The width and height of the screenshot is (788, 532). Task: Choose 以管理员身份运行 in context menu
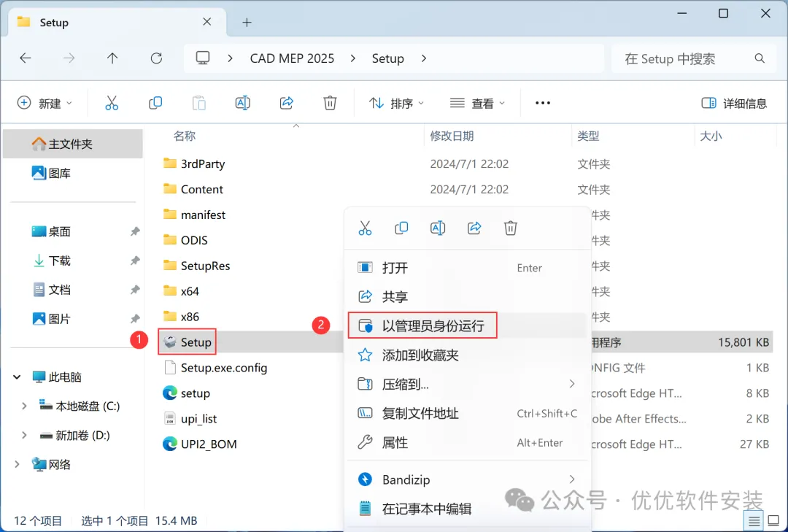(x=468, y=325)
